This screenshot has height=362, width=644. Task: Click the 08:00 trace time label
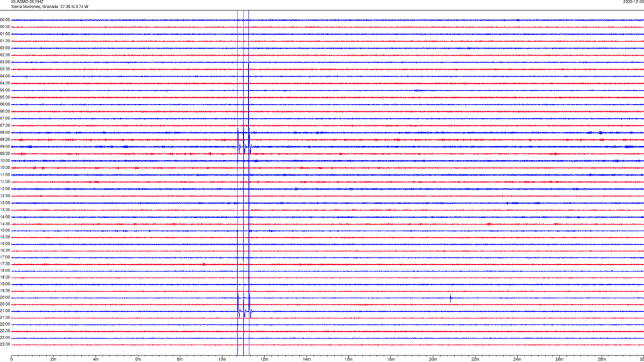5,133
